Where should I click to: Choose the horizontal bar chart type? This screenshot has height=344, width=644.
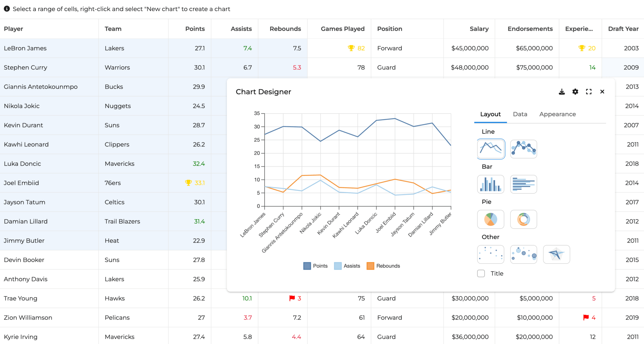[x=523, y=184]
